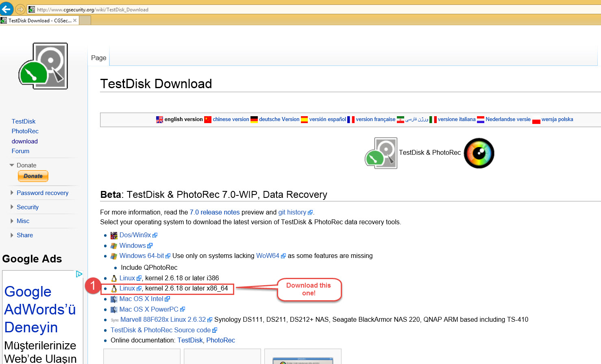Click the address bar URL field
The image size is (601, 364).
pyautogui.click(x=313, y=9)
